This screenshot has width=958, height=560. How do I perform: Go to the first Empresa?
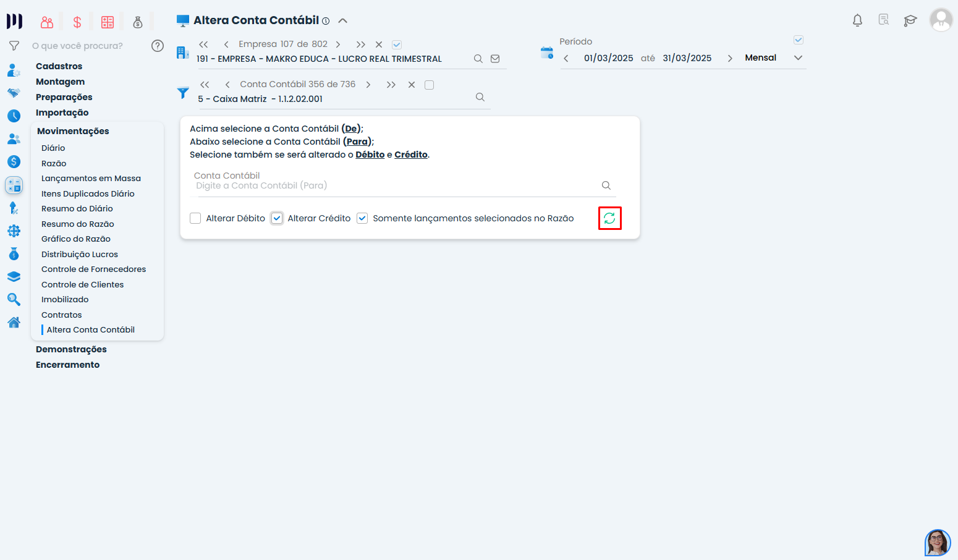(x=203, y=45)
